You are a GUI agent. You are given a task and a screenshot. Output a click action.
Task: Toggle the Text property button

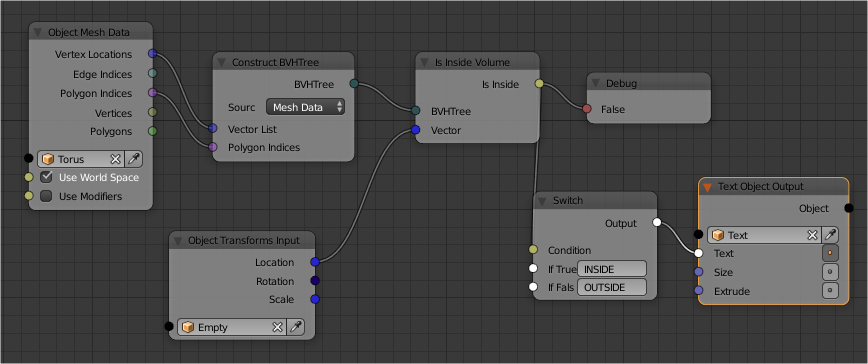point(830,253)
